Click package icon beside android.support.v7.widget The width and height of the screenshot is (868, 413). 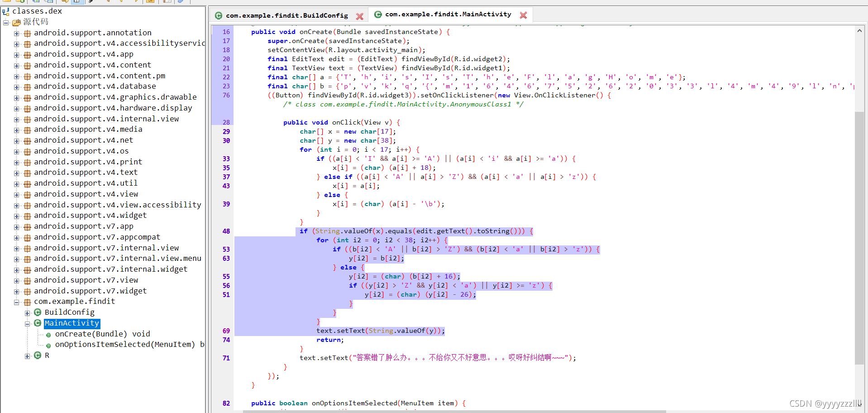[x=27, y=292]
